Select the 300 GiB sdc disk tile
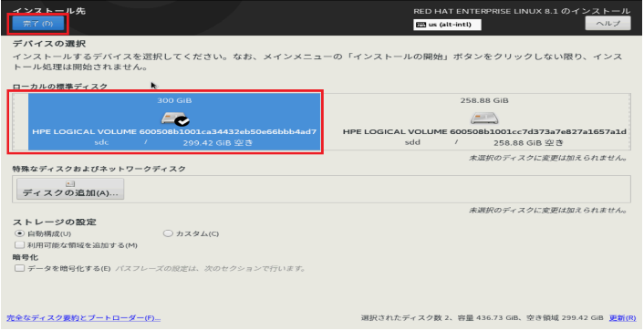This screenshot has width=644, height=331. click(174, 122)
